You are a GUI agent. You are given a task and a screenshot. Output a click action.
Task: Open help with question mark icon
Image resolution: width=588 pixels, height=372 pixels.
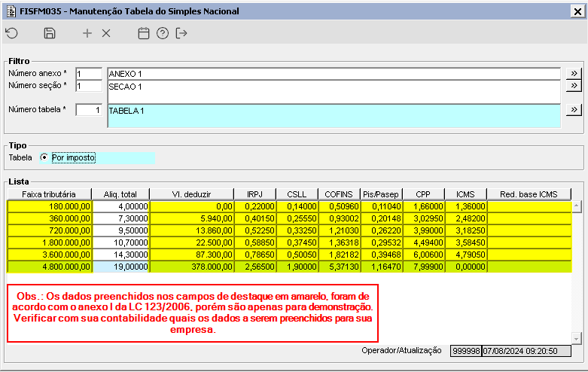tap(163, 33)
